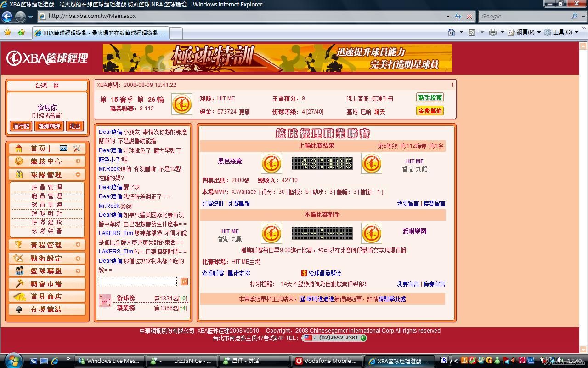
Task: Switch to Vodafone Mobile taskbar button
Action: coord(327,361)
